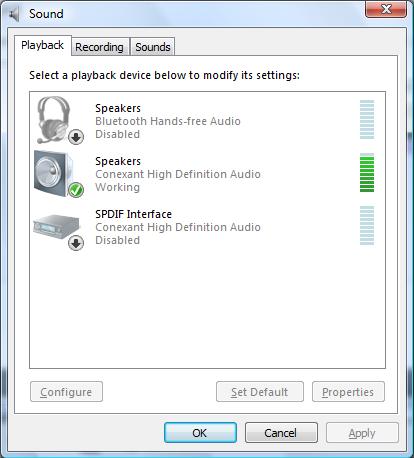The image size is (414, 458).
Task: Click the Bluetooth Speakers level meter
Action: [367, 120]
